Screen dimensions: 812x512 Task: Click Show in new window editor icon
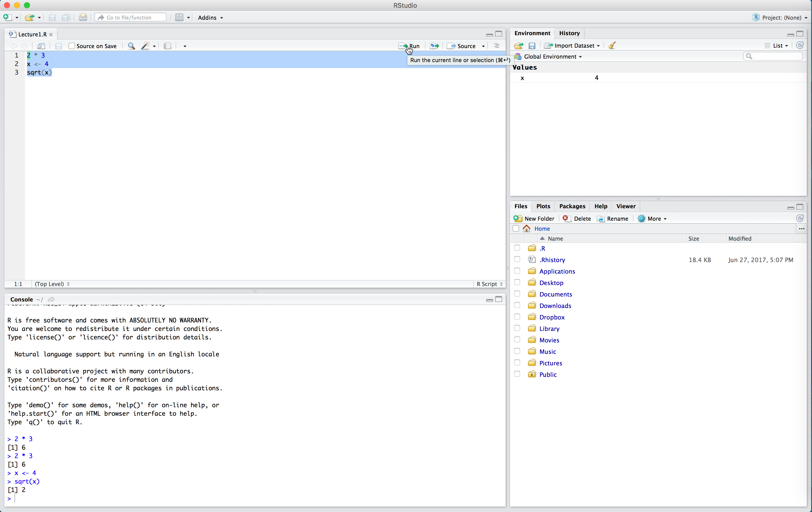pyautogui.click(x=41, y=46)
